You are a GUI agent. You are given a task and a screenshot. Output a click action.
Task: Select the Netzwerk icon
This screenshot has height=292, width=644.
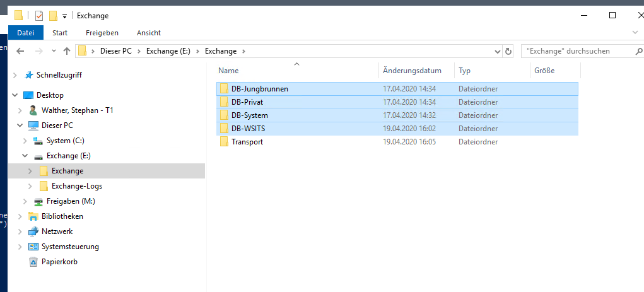pyautogui.click(x=33, y=231)
